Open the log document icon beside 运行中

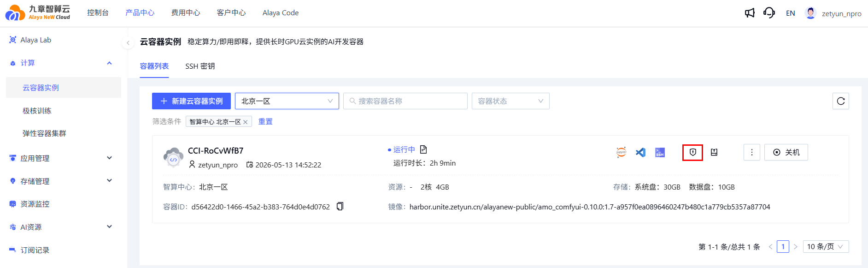tap(423, 149)
